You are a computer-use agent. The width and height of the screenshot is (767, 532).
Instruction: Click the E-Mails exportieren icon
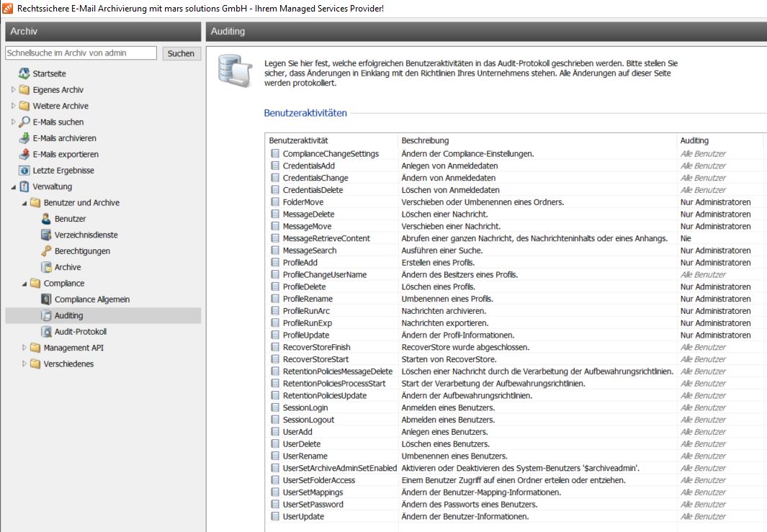coord(24,154)
